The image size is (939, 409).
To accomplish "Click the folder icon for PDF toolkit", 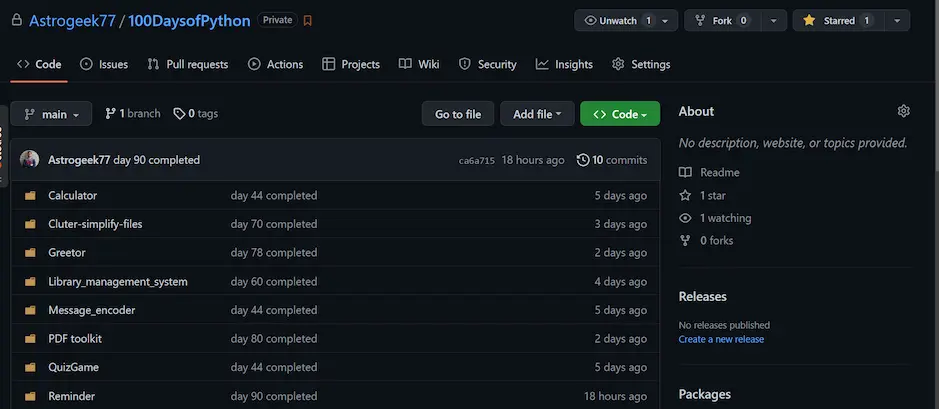I will click(30, 339).
